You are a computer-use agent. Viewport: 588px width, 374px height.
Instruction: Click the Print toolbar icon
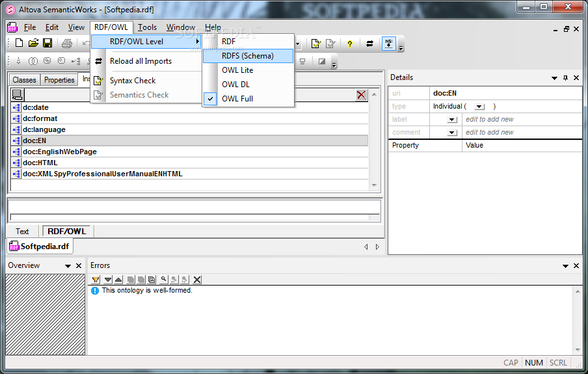tap(67, 44)
